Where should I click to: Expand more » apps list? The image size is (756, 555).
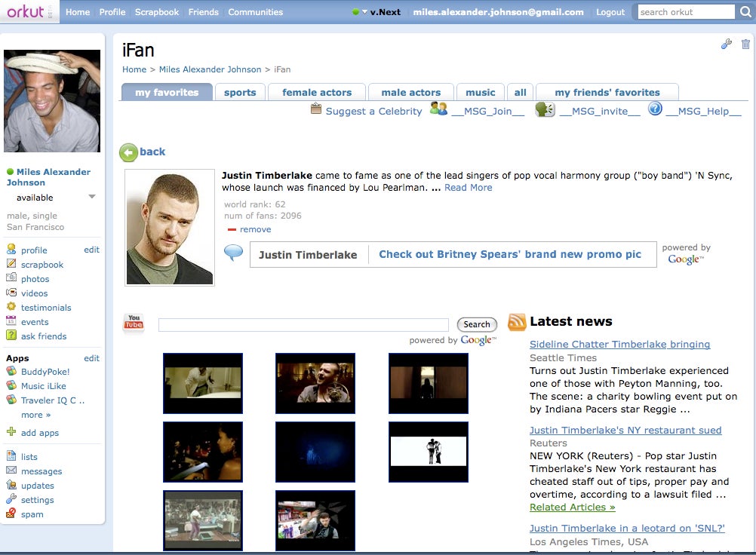tap(35, 415)
